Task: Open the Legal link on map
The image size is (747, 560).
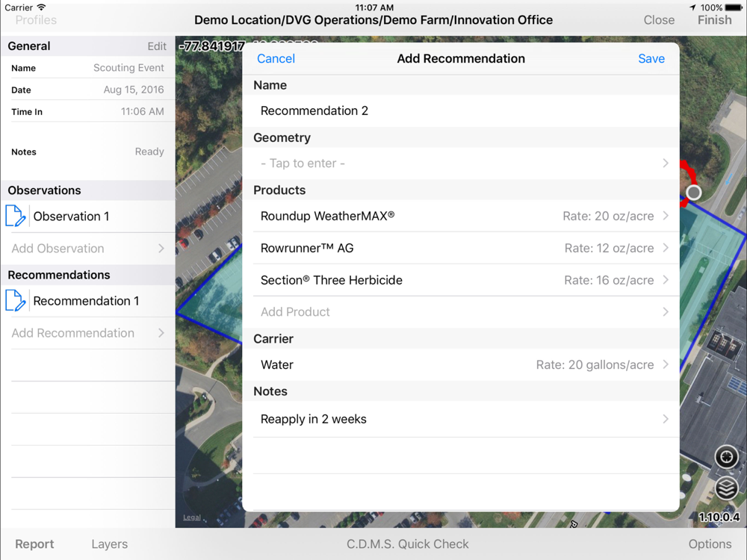Action: pos(192,517)
